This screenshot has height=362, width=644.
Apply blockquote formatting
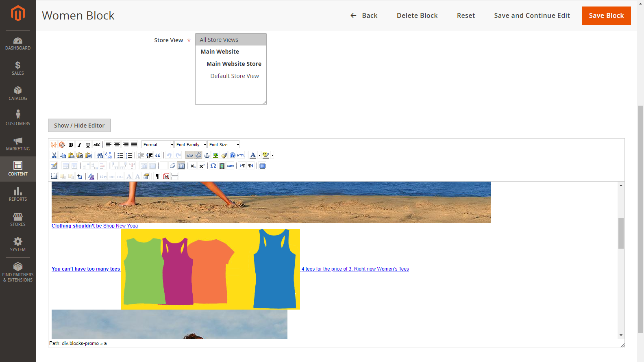158,155
